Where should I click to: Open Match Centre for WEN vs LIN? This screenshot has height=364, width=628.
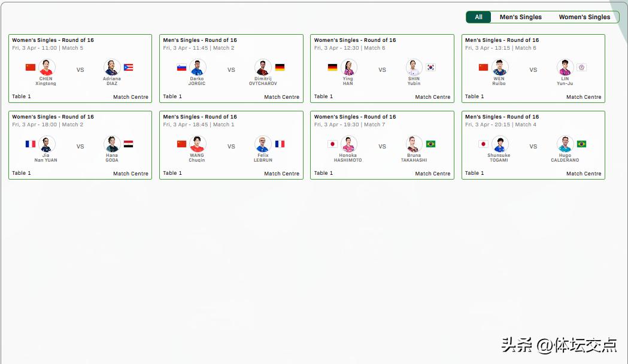click(x=584, y=97)
